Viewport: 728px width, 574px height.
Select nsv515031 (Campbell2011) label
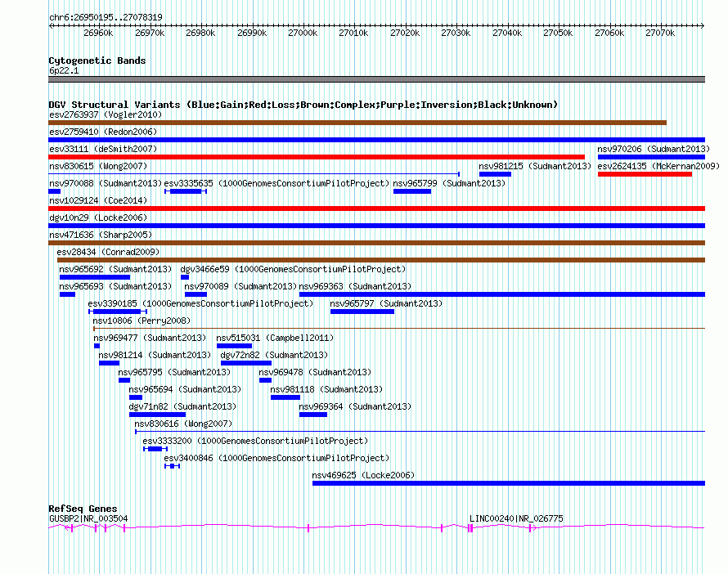click(x=275, y=338)
